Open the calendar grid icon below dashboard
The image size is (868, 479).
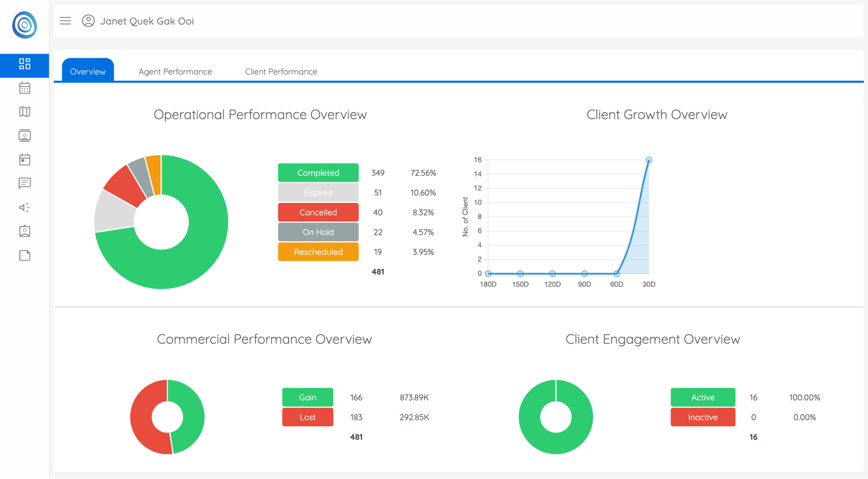[24, 88]
